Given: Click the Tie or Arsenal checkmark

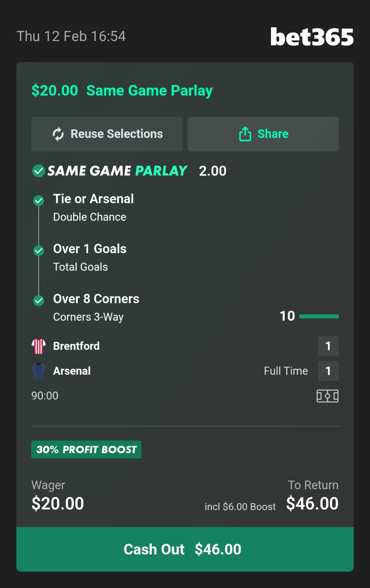Looking at the screenshot, I should (x=38, y=200).
